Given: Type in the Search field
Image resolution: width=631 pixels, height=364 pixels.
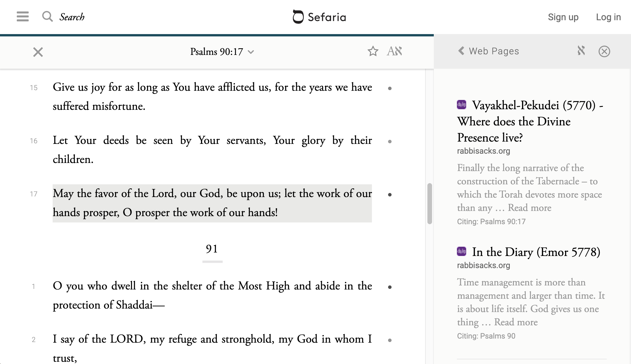Looking at the screenshot, I should pyautogui.click(x=72, y=17).
